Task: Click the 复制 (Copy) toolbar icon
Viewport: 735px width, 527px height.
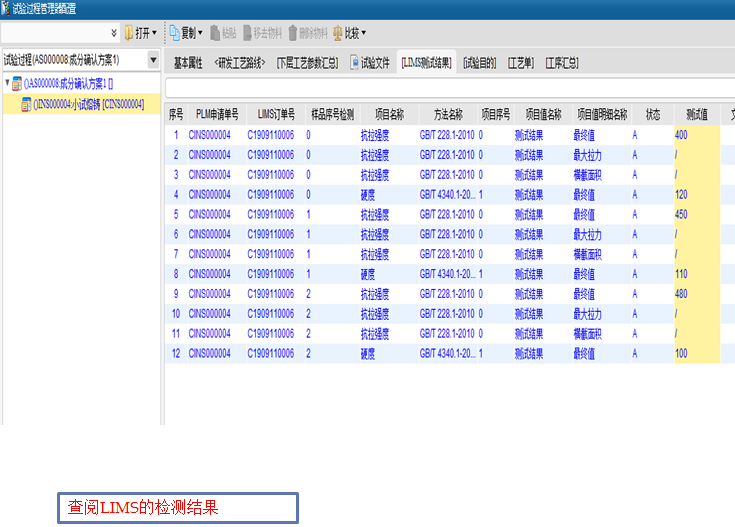Action: [183, 33]
